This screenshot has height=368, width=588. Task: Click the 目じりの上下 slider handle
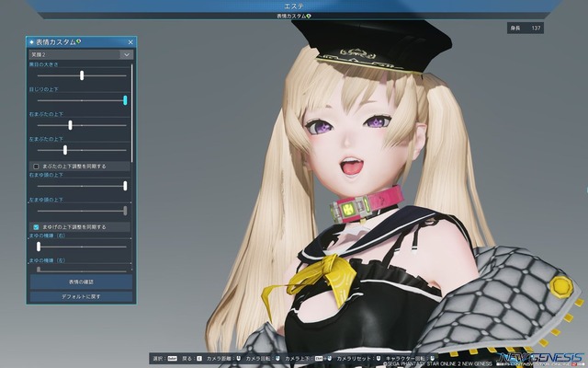point(125,100)
